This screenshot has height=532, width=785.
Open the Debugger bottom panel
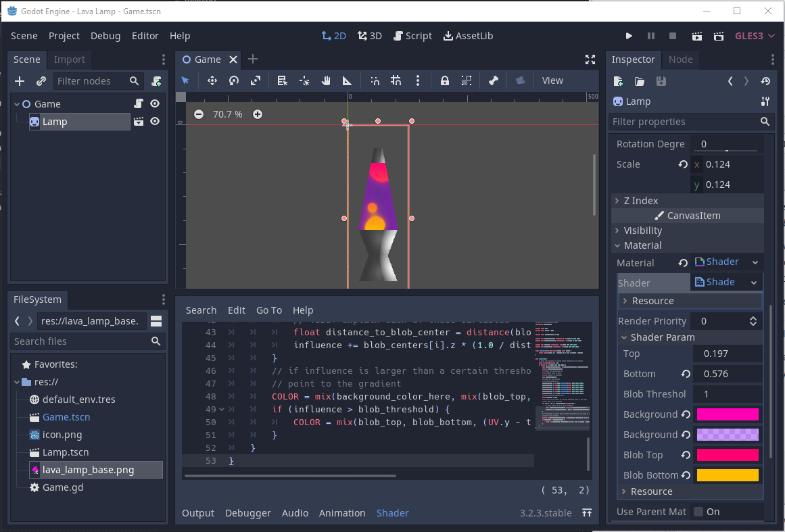[x=247, y=513]
